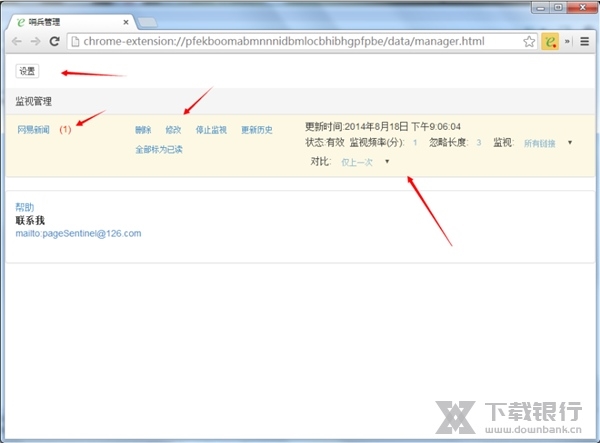Open a new browser tab
The image size is (600, 443).
[x=145, y=21]
